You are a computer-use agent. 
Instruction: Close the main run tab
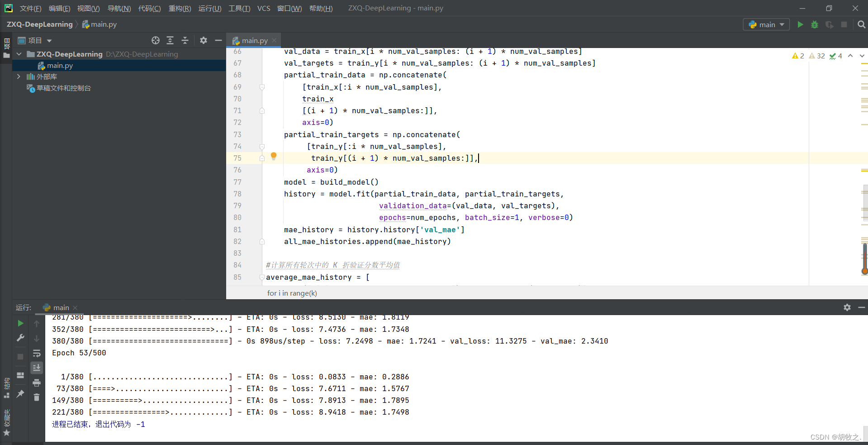(75, 308)
